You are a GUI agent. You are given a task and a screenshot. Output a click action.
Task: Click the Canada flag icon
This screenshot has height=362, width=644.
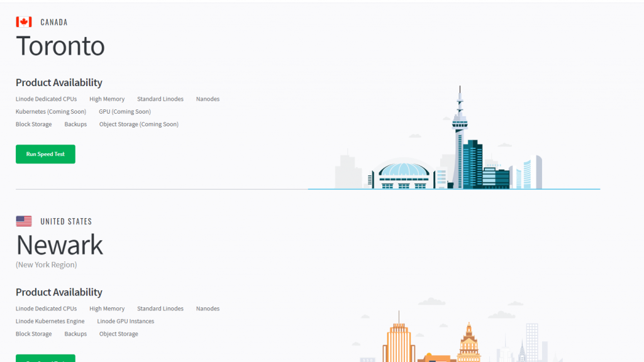click(x=24, y=22)
